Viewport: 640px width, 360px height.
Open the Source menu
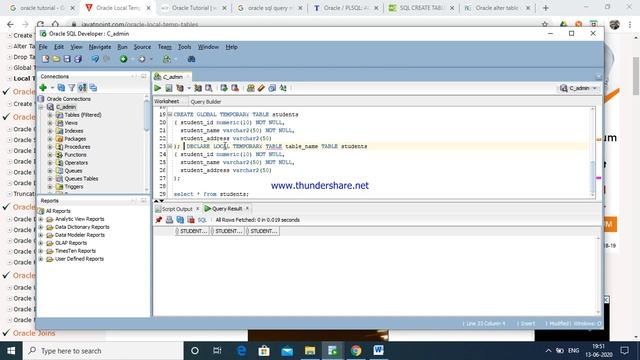pyautogui.click(x=142, y=47)
